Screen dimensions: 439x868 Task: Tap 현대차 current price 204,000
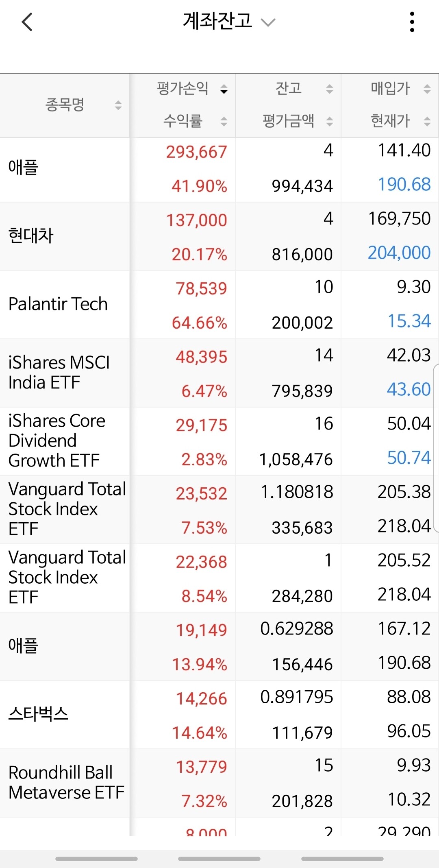coord(399,253)
